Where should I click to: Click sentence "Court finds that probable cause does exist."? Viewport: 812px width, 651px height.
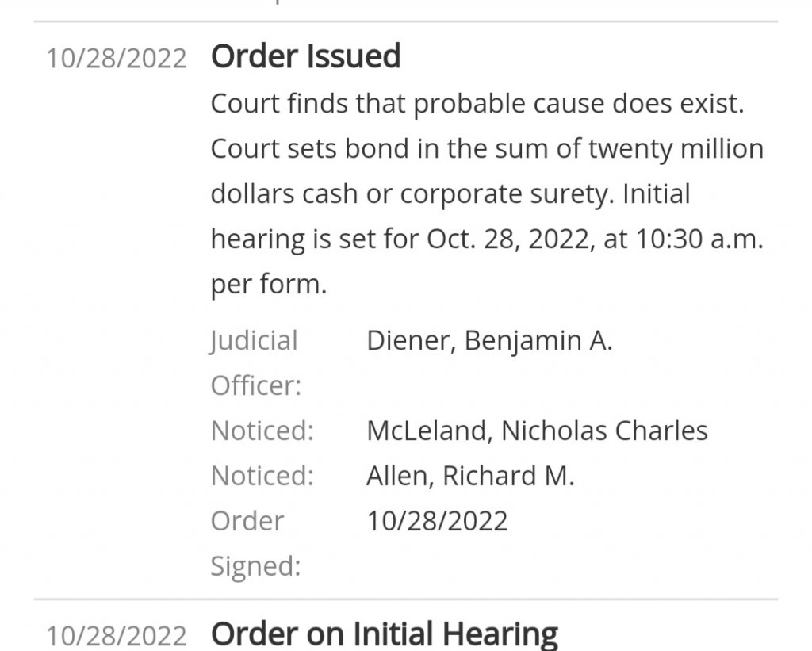click(477, 104)
